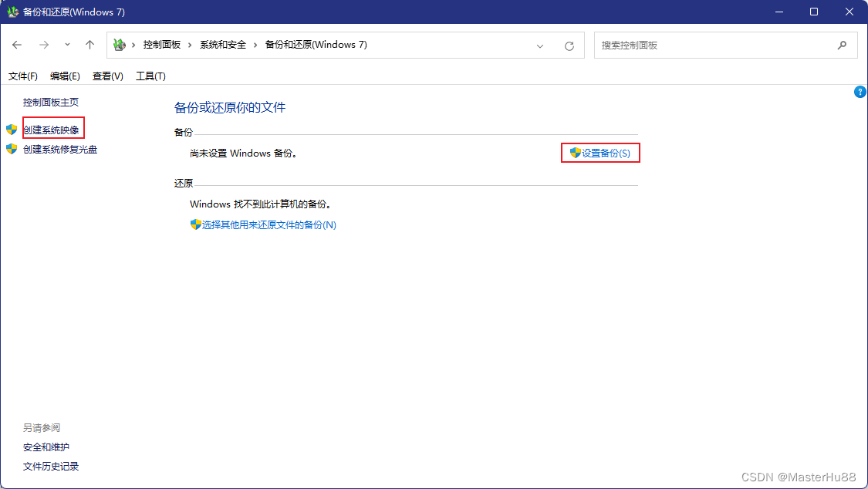
Task: Open the 查看(V) menu
Action: (107, 76)
